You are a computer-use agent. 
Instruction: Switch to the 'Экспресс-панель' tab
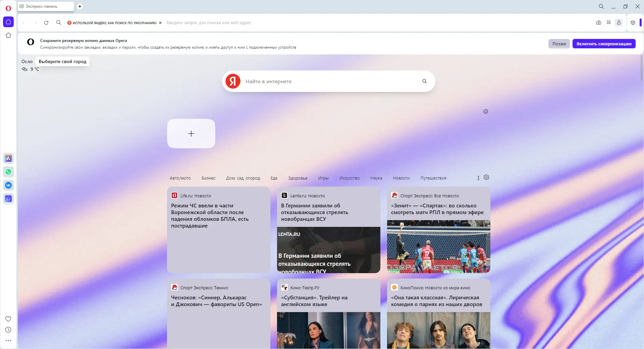click(x=46, y=6)
